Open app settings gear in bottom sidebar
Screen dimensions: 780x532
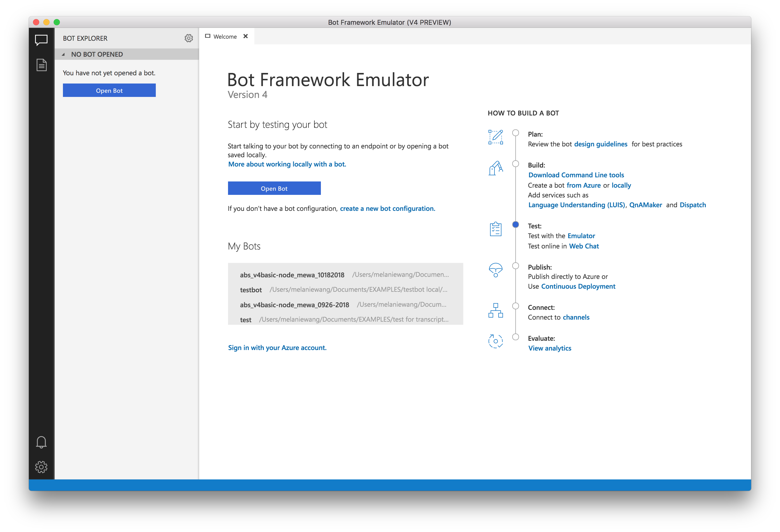(x=41, y=467)
